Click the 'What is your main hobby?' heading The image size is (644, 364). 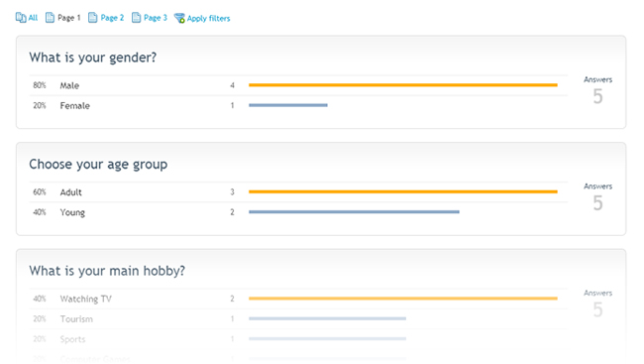[107, 271]
